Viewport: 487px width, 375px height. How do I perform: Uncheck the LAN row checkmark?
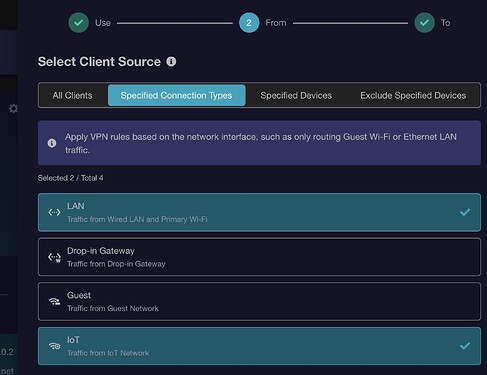[465, 212]
